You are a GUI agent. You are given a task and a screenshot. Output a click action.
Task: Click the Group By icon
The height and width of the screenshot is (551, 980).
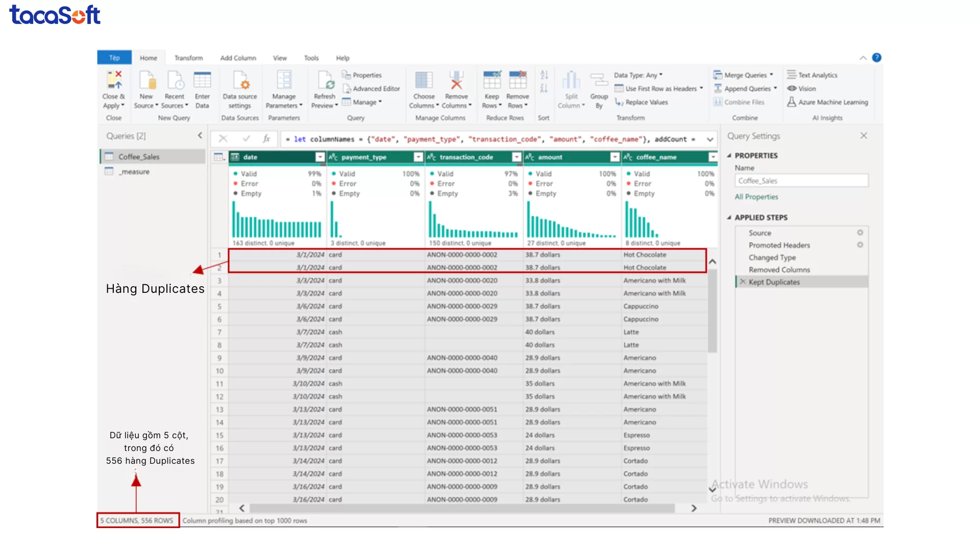(x=599, y=80)
